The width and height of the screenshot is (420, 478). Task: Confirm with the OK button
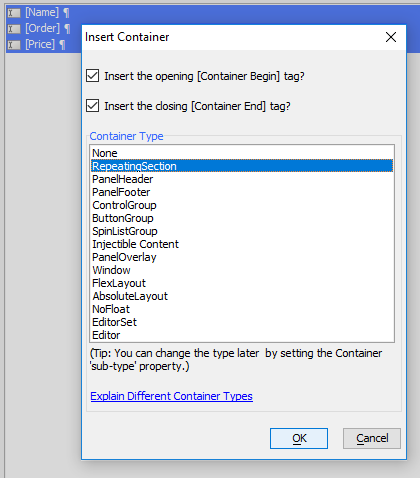tap(299, 438)
